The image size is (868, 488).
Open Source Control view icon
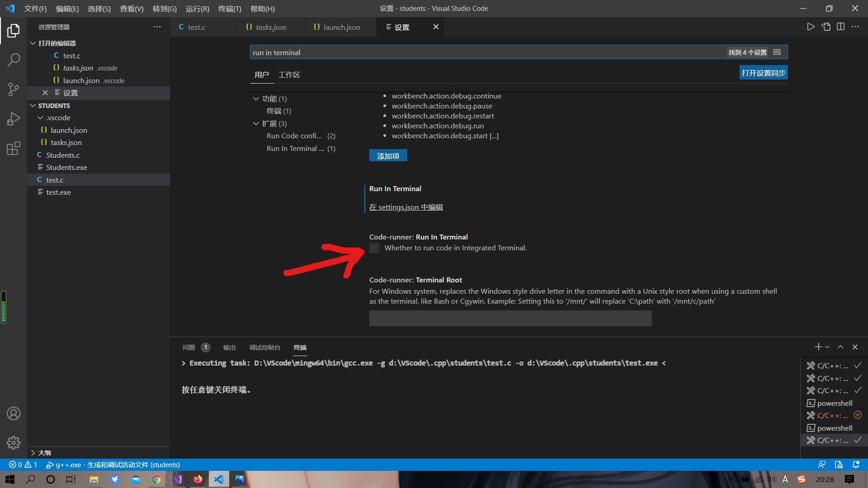14,89
